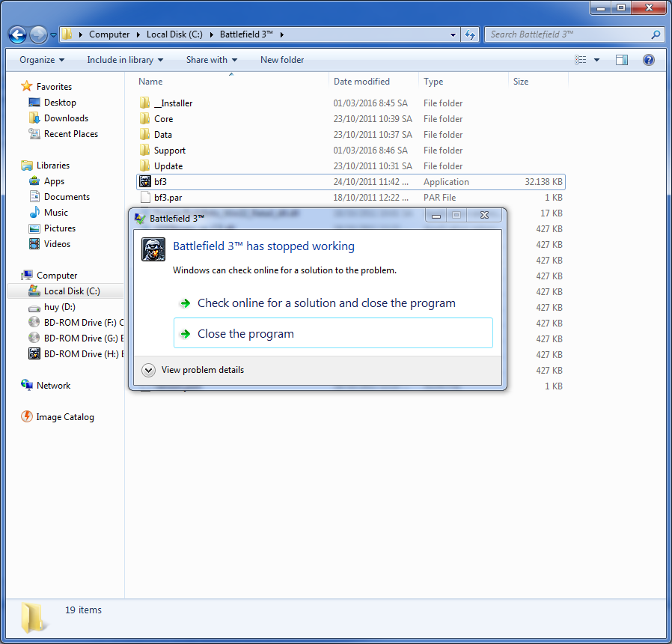Open the recent pages dropdown arrow

point(54,35)
